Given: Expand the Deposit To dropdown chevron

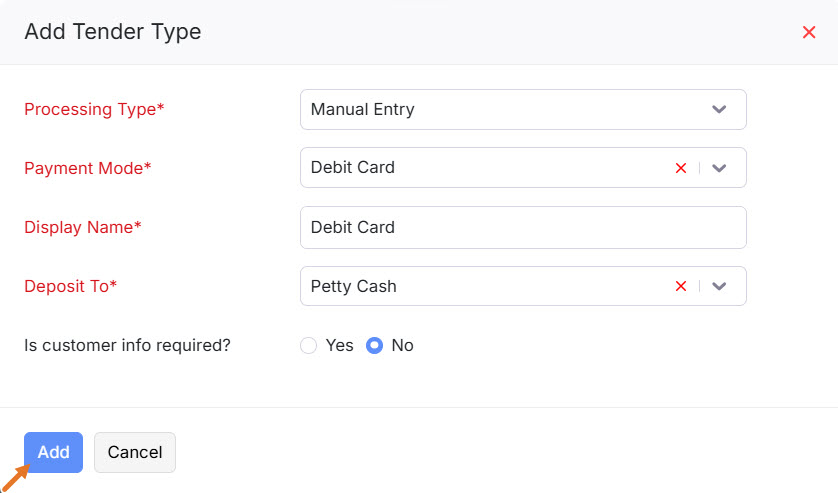Looking at the screenshot, I should [x=719, y=286].
